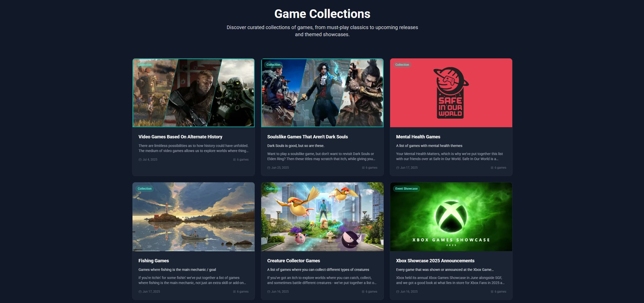Click the "If you've got an itch to explore" description
The height and width of the screenshot is (303, 644).
[322, 280]
